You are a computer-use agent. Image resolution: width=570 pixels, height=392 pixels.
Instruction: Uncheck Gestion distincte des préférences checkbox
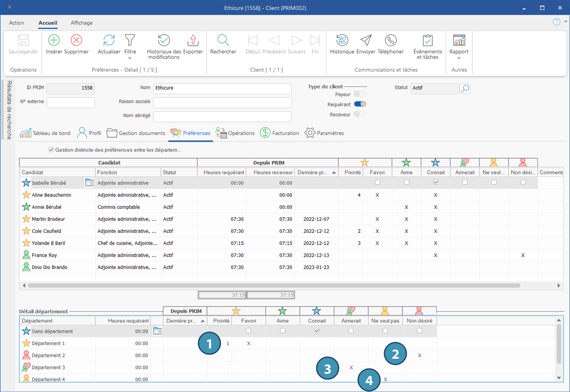click(x=51, y=150)
